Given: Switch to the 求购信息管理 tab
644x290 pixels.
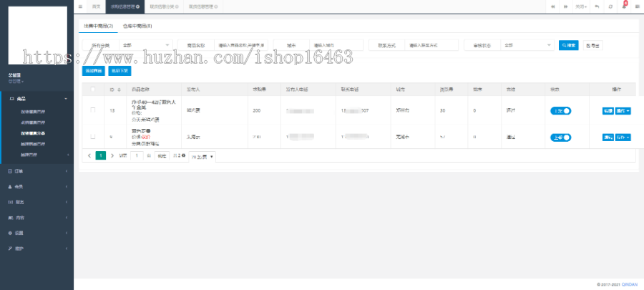Looking at the screenshot, I should (123, 6).
